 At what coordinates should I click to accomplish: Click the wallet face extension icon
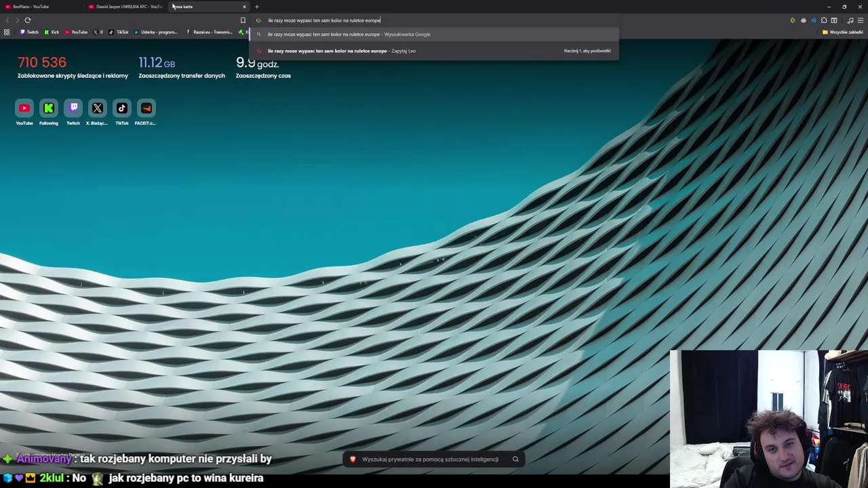tap(804, 20)
